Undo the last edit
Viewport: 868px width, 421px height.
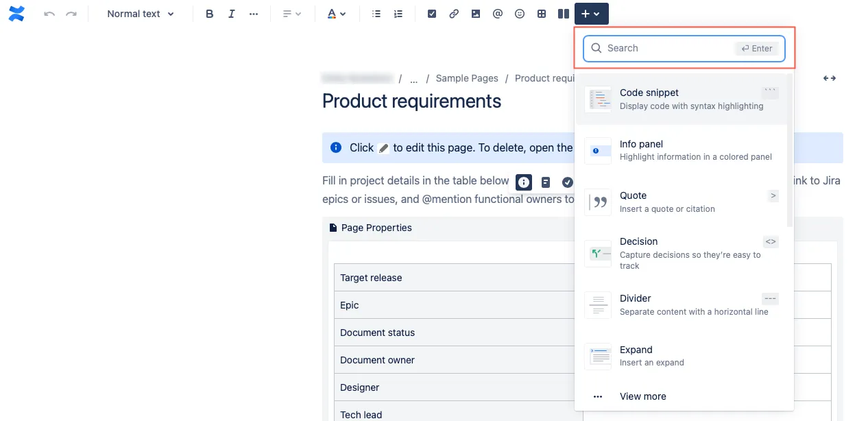pos(49,14)
